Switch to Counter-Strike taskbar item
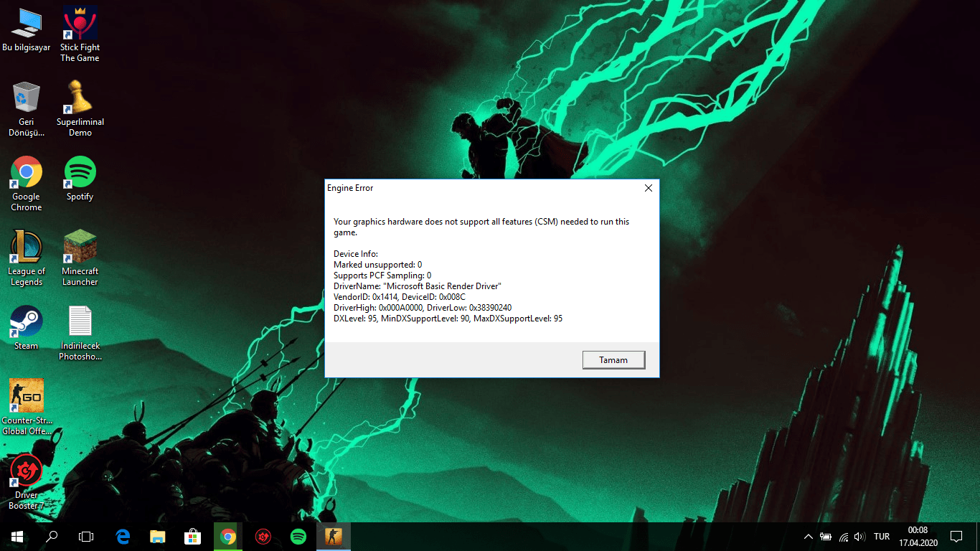This screenshot has height=551, width=980. 334,537
